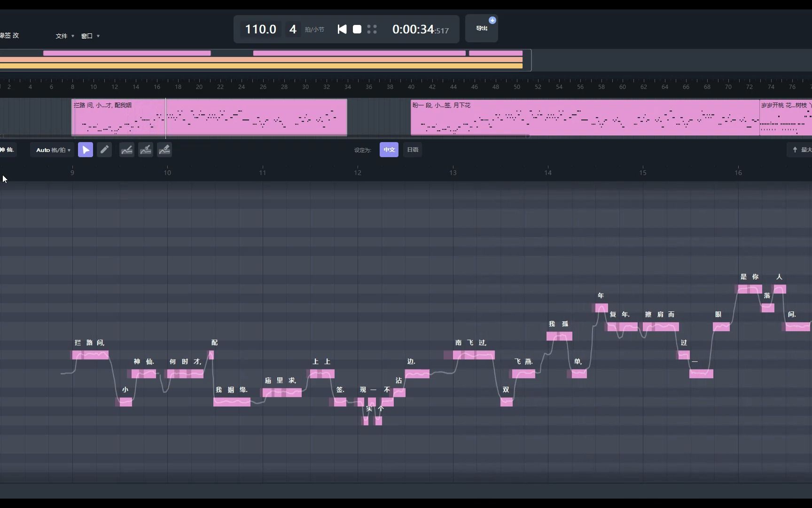This screenshot has width=812, height=508.
Task: Click the 缘签 改 project title
Action: 9,35
